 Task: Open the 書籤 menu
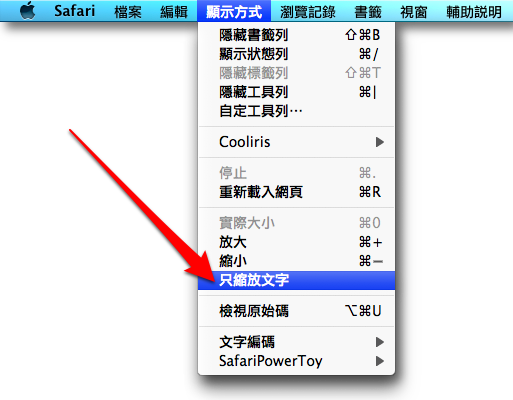368,12
